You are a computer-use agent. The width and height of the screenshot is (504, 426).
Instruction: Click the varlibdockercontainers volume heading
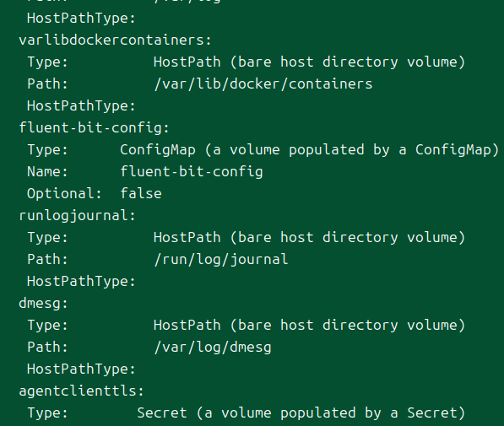[115, 40]
